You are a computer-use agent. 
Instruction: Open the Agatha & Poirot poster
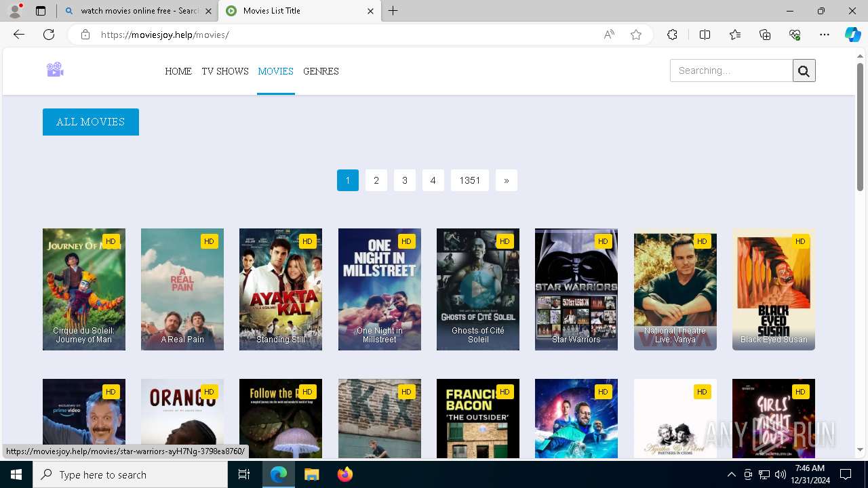click(x=675, y=418)
